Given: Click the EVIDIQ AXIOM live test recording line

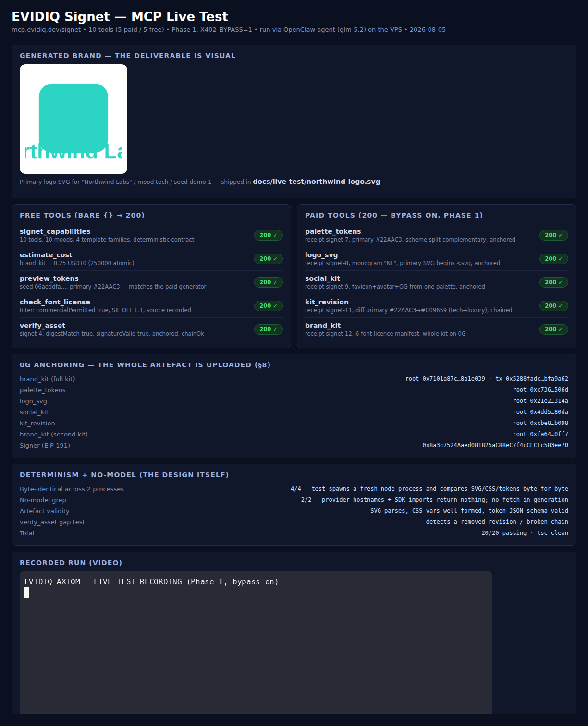Looking at the screenshot, I should pyautogui.click(x=151, y=582).
